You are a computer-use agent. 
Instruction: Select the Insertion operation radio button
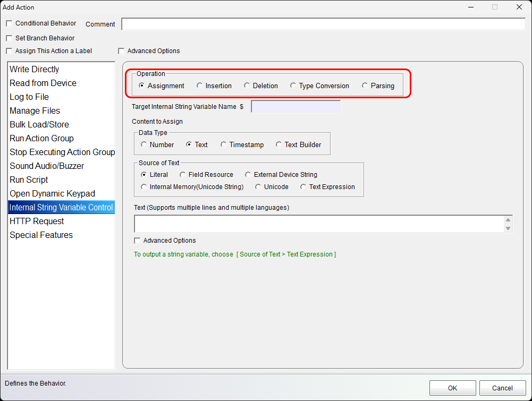point(200,86)
